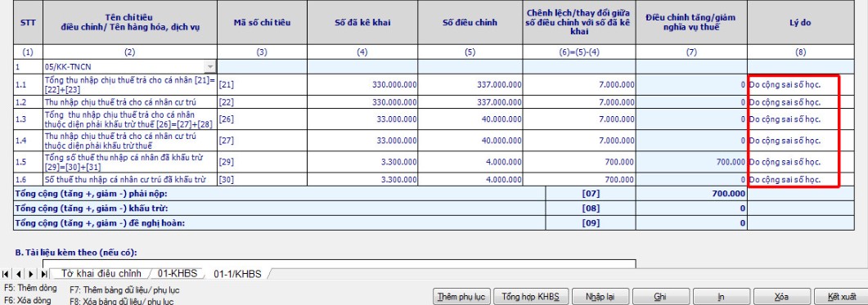Click the Số điều chỉnh column header
Viewport: 868px width, 305px height.
point(470,23)
